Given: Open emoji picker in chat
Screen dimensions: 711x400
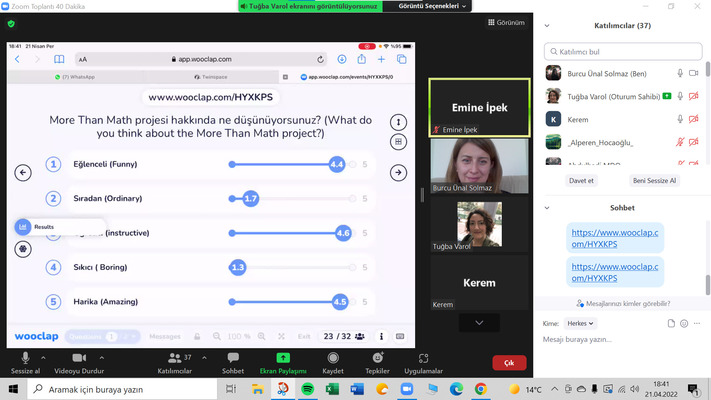Looking at the screenshot, I should click(x=684, y=323).
